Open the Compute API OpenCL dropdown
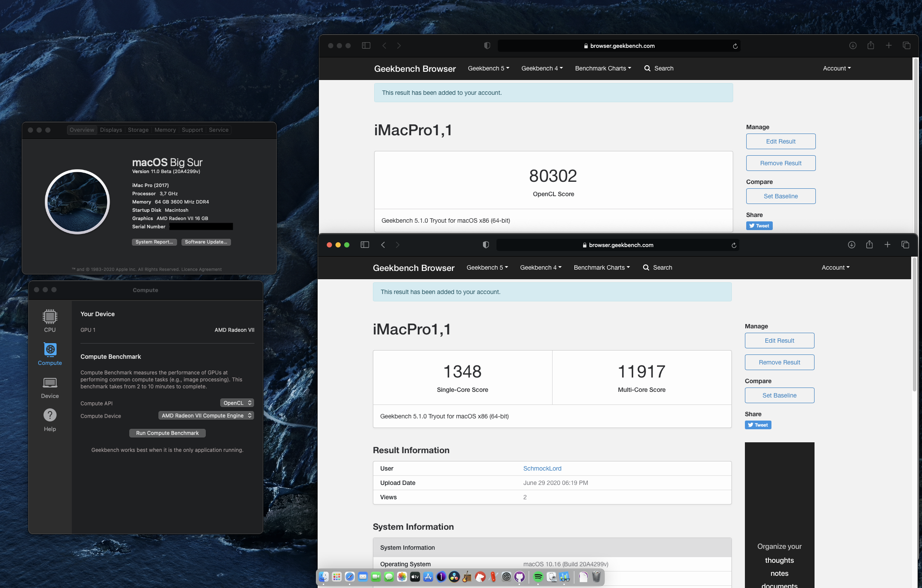The width and height of the screenshot is (922, 588). coord(237,403)
